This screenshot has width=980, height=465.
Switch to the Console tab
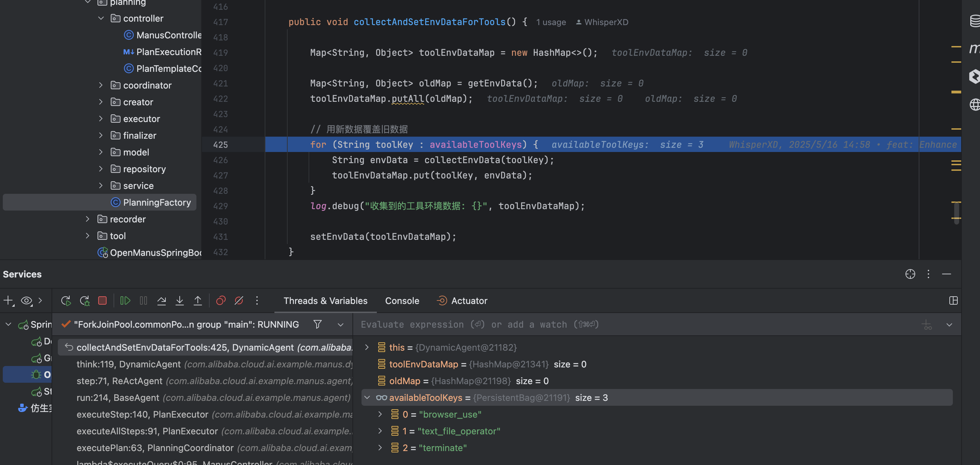tap(402, 300)
